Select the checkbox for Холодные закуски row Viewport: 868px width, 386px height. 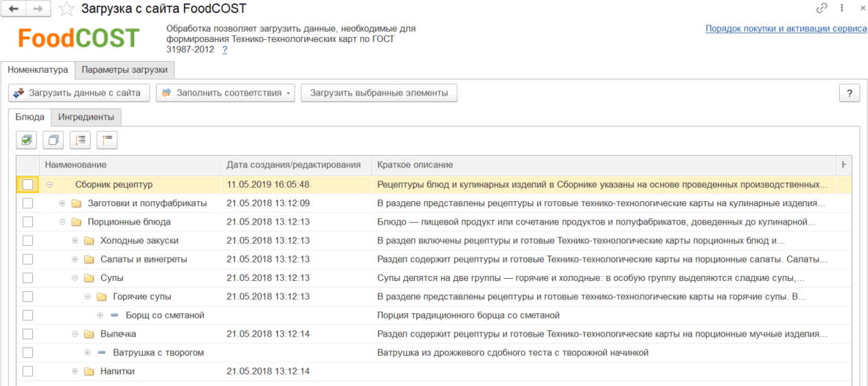click(27, 241)
